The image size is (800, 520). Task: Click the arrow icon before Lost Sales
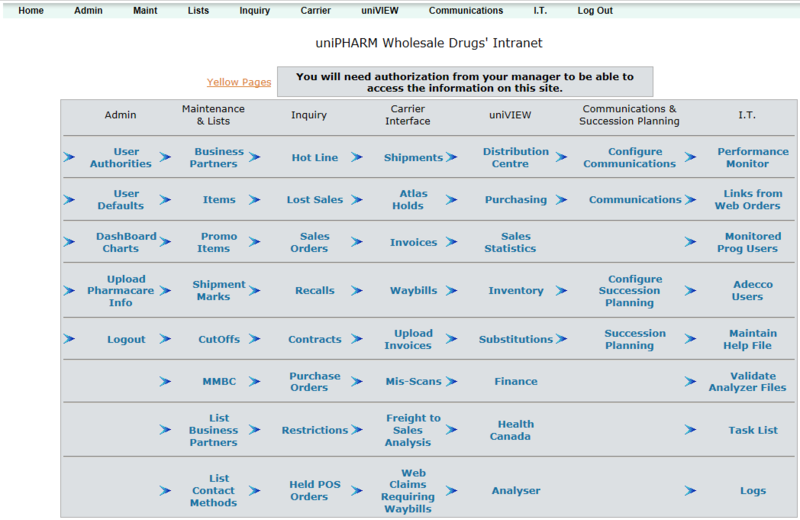click(255, 200)
